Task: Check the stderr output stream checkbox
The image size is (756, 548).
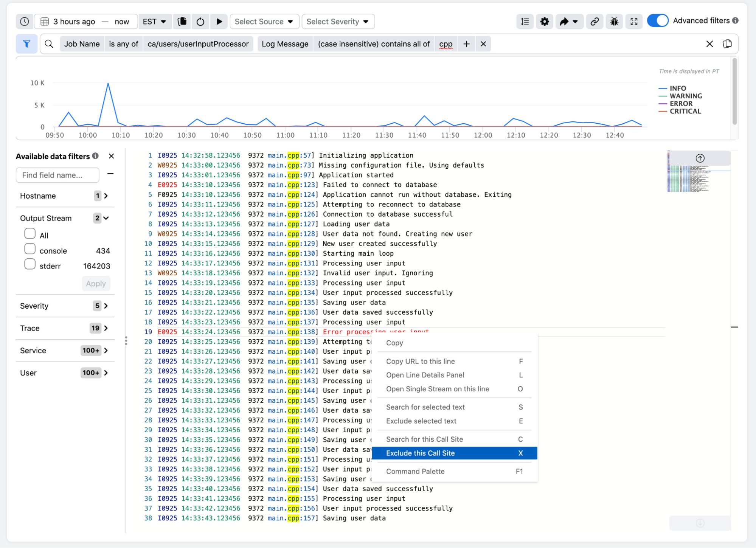Action: (30, 264)
